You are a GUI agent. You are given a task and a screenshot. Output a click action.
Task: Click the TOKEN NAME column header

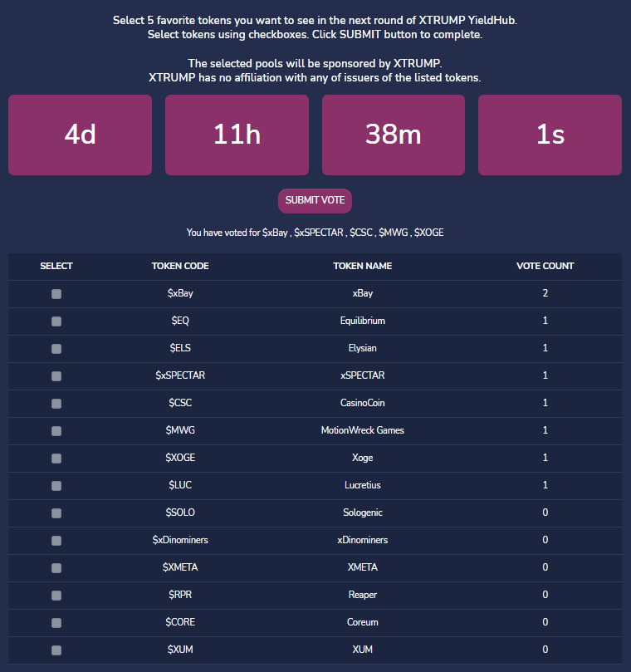[362, 266]
